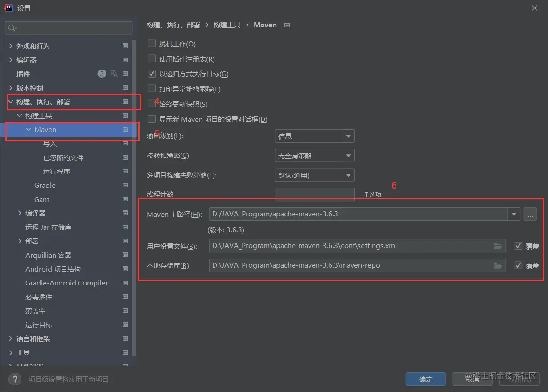Viewport: 548px width, 392px height.
Task: Click the 线程计数 input field
Action: coord(314,194)
